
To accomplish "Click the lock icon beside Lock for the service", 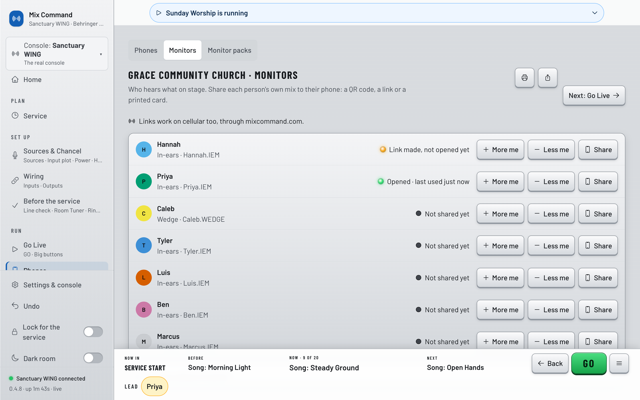I will (x=15, y=332).
